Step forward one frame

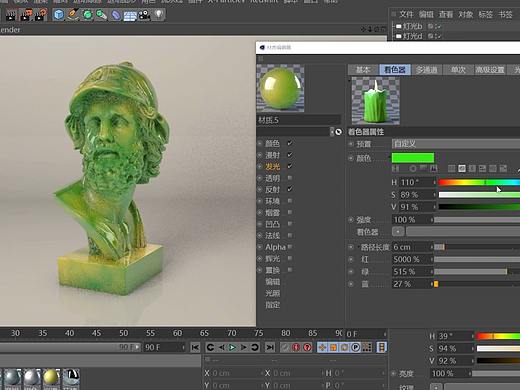click(x=244, y=347)
